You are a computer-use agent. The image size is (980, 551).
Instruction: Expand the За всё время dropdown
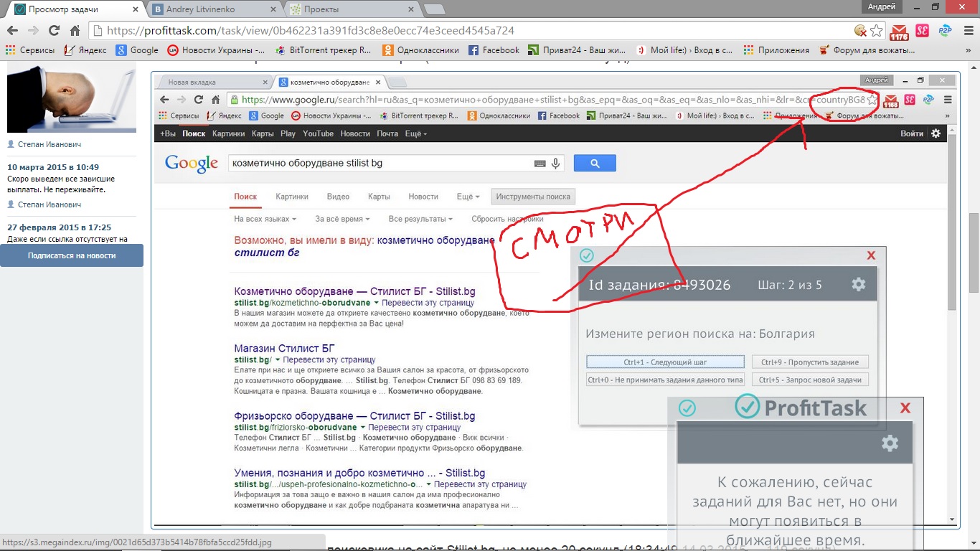[x=342, y=219]
